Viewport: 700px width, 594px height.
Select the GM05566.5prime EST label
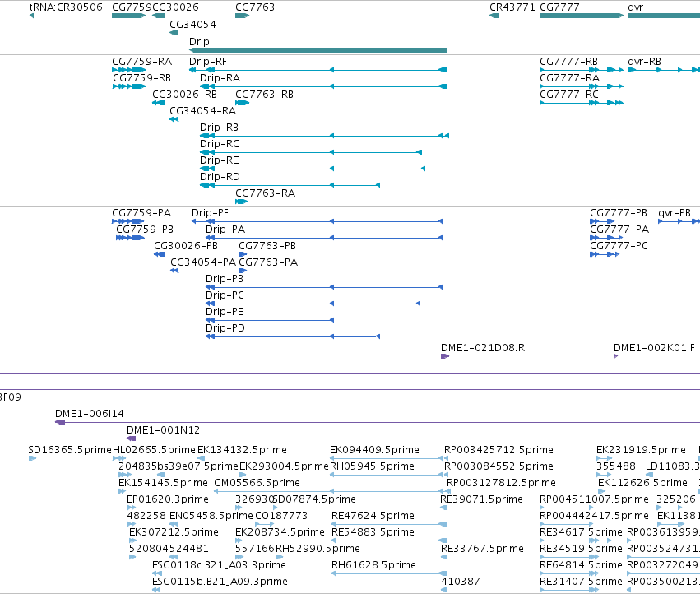257,483
